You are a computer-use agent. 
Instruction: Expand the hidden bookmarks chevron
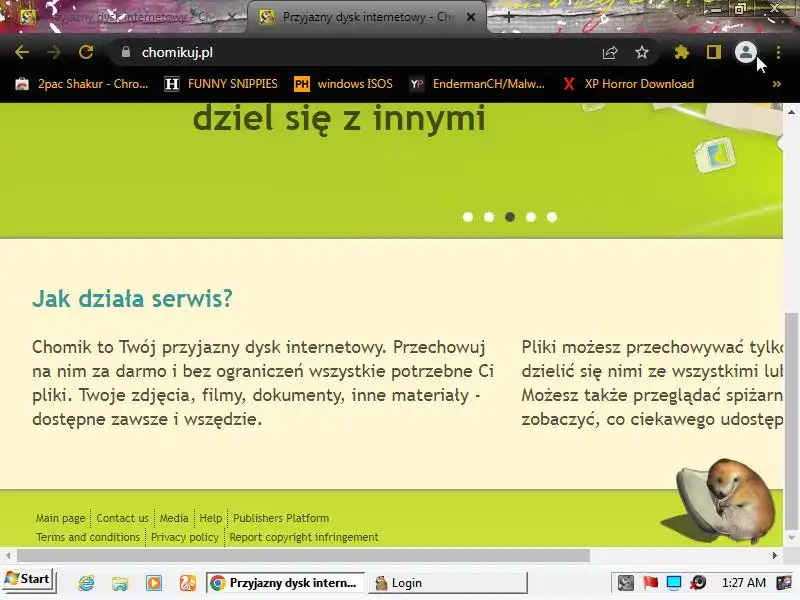[x=777, y=84]
